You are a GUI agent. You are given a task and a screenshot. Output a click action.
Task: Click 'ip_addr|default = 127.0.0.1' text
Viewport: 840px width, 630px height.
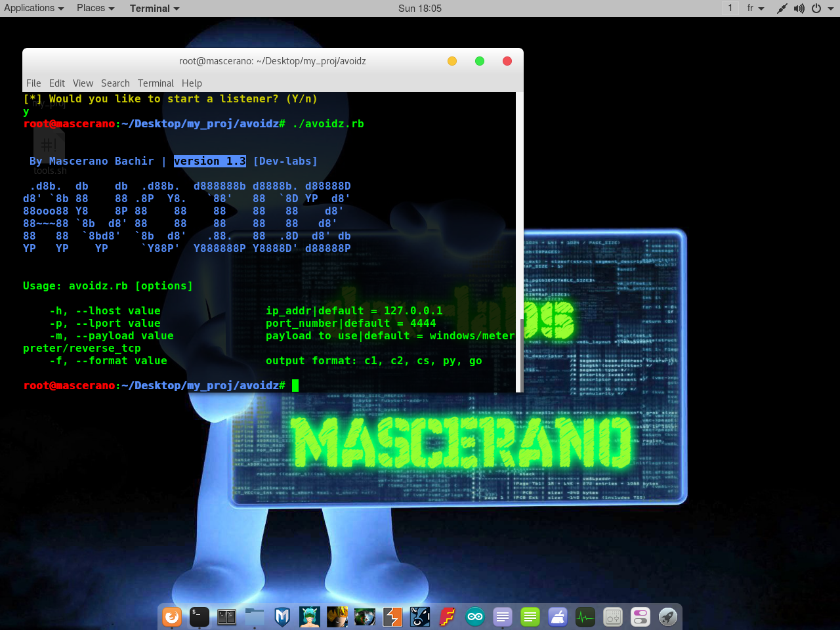coord(354,310)
